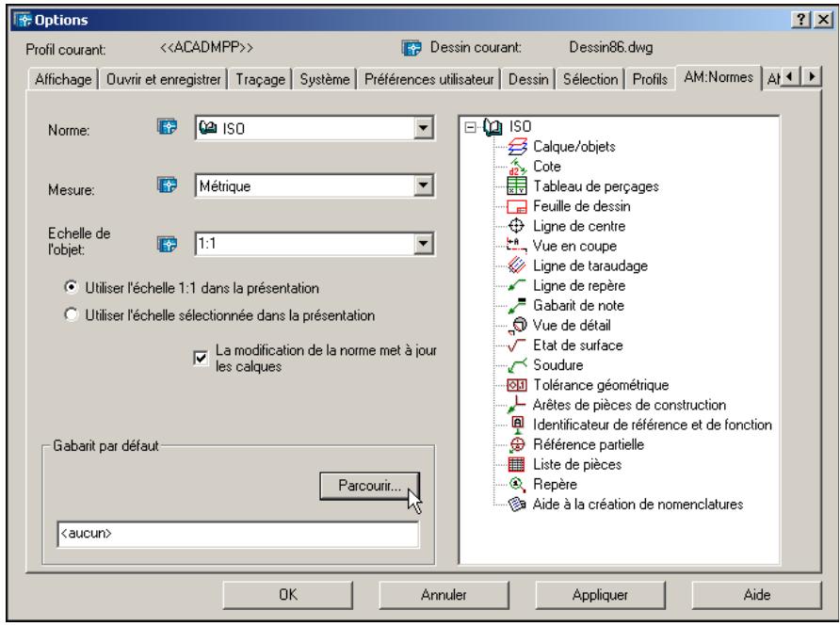
Task: Switch to the Sélection tab
Action: (x=590, y=79)
